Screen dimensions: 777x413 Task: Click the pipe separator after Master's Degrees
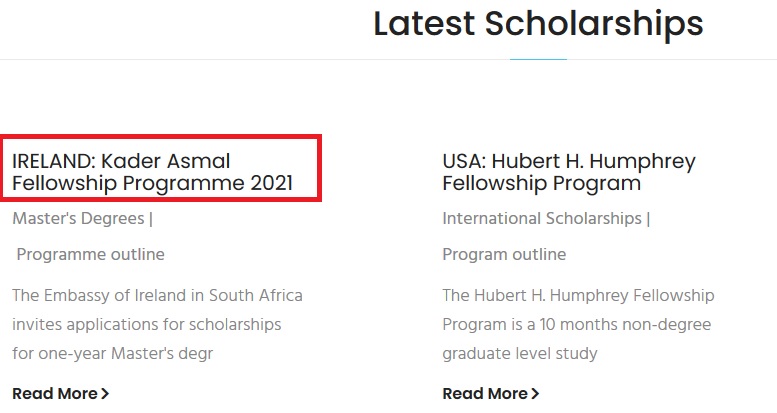pyautogui.click(x=151, y=218)
